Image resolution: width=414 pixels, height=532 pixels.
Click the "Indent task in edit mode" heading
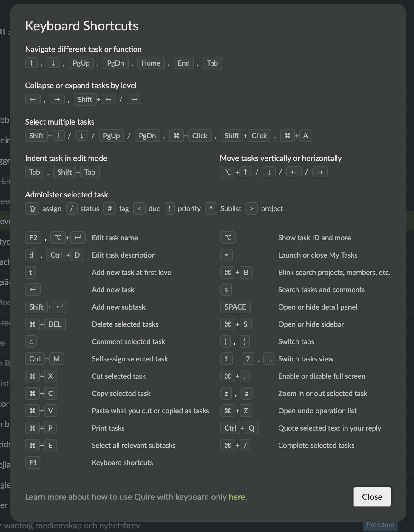click(66, 158)
